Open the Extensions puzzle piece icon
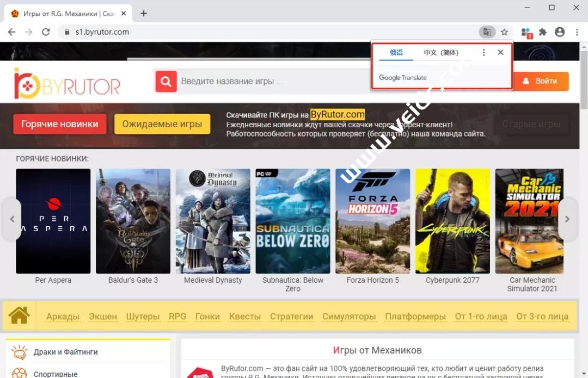Screen dimensions: 588x378 (543, 32)
